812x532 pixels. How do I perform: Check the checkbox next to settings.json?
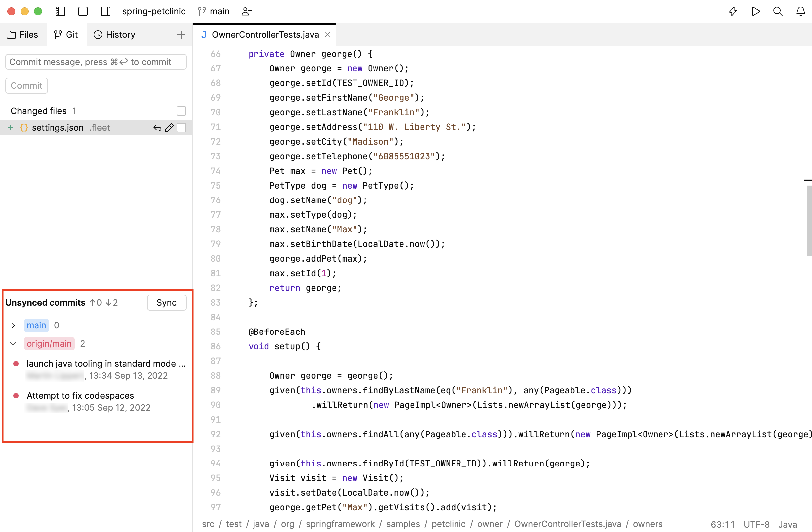click(x=181, y=127)
